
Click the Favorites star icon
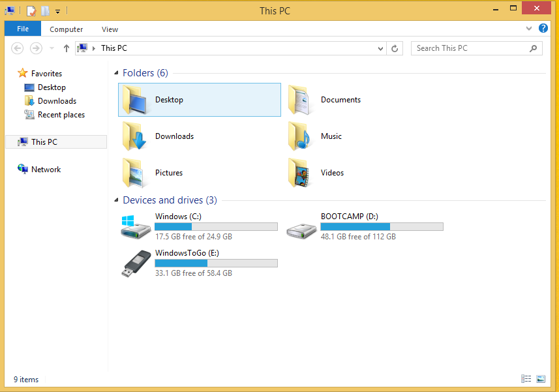(22, 73)
